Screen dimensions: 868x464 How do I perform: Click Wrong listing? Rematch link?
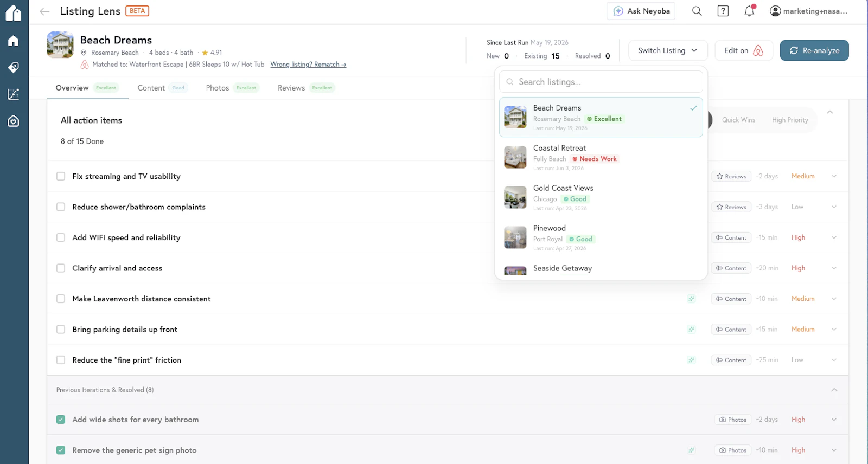click(x=308, y=65)
